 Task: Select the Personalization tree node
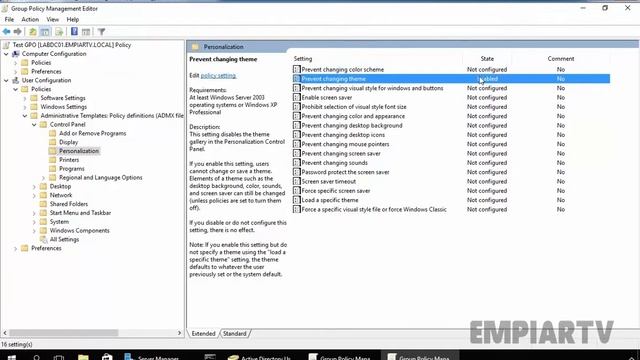click(79, 151)
